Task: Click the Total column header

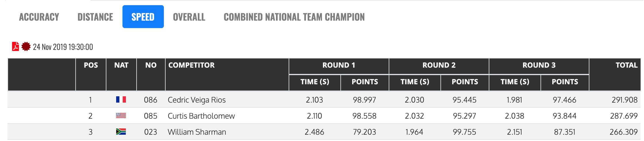Action: tap(626, 65)
